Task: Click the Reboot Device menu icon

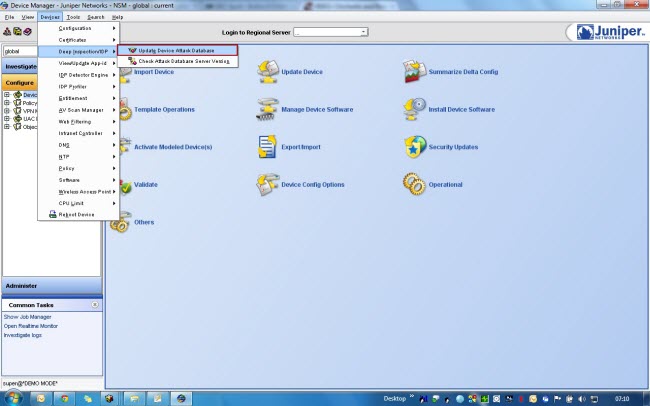Action: [x=53, y=214]
